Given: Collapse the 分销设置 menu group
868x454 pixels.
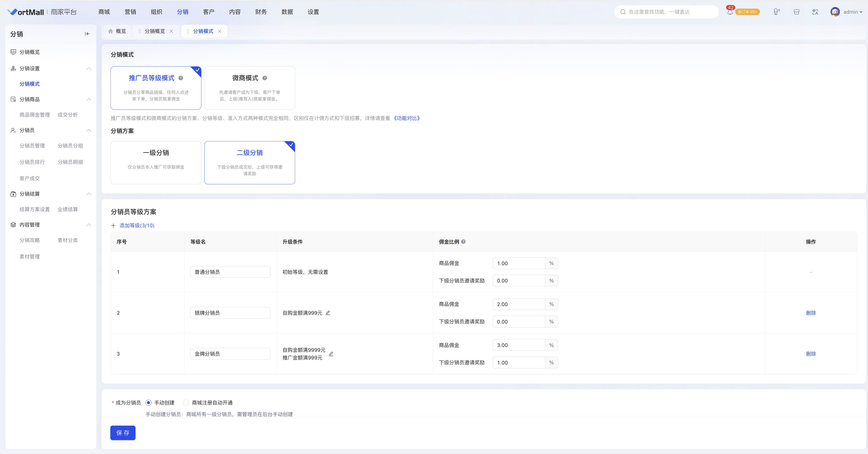Looking at the screenshot, I should pos(89,68).
